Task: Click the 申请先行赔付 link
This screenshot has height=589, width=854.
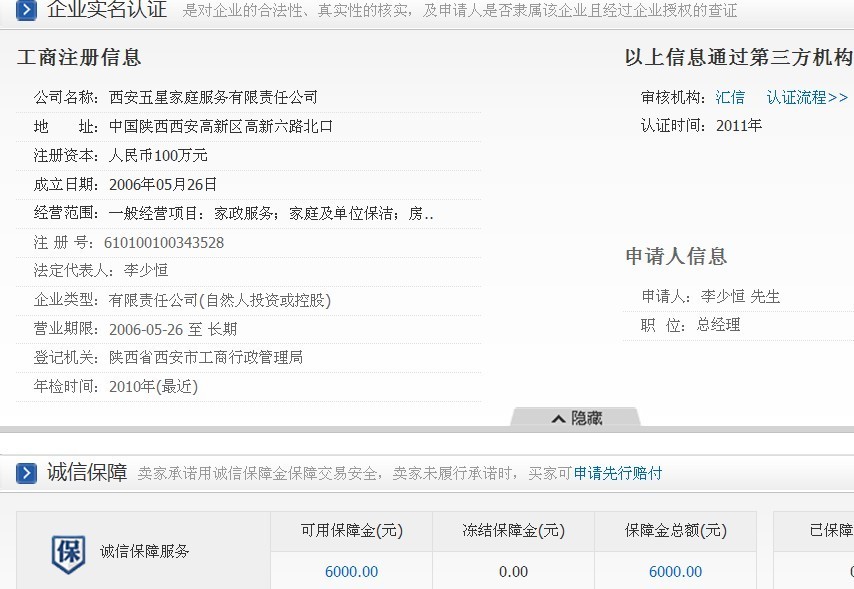Action: pyautogui.click(x=617, y=473)
